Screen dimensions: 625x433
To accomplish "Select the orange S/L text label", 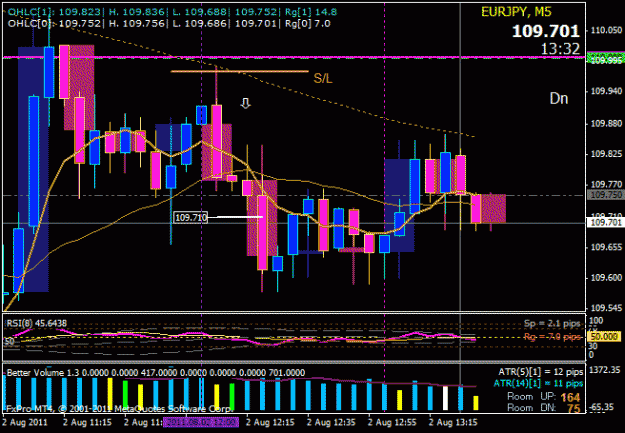I will point(323,79).
